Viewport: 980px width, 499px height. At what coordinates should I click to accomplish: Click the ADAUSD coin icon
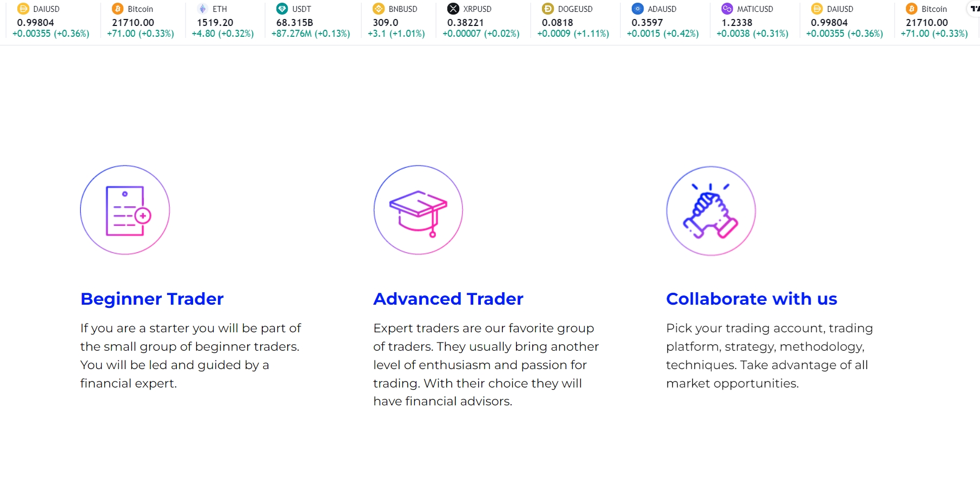(638, 9)
